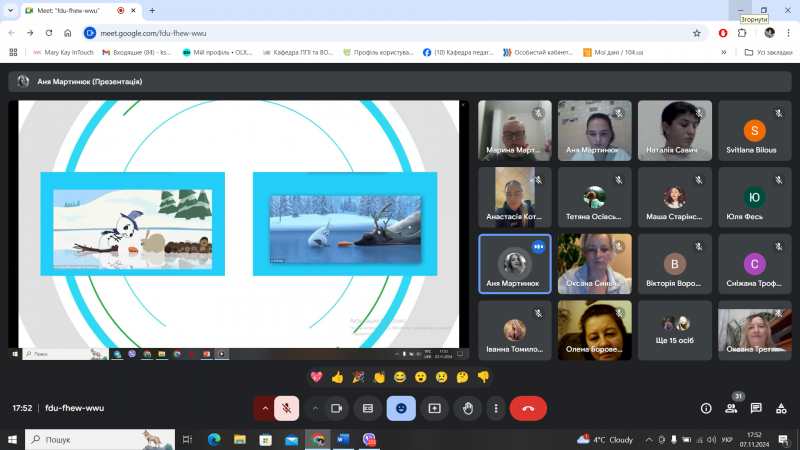Image resolution: width=800 pixels, height=450 pixels.
Task: Toggle closed captions button
Action: [x=368, y=408]
